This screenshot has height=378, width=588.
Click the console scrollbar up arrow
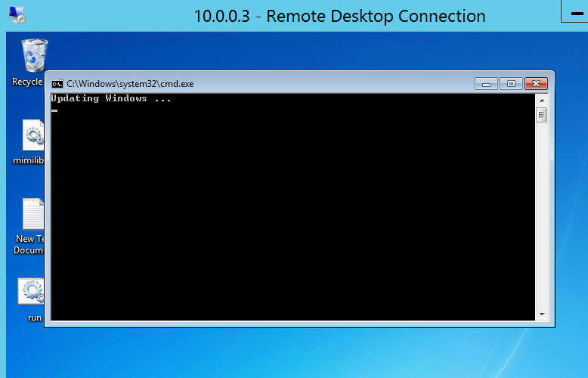[541, 100]
